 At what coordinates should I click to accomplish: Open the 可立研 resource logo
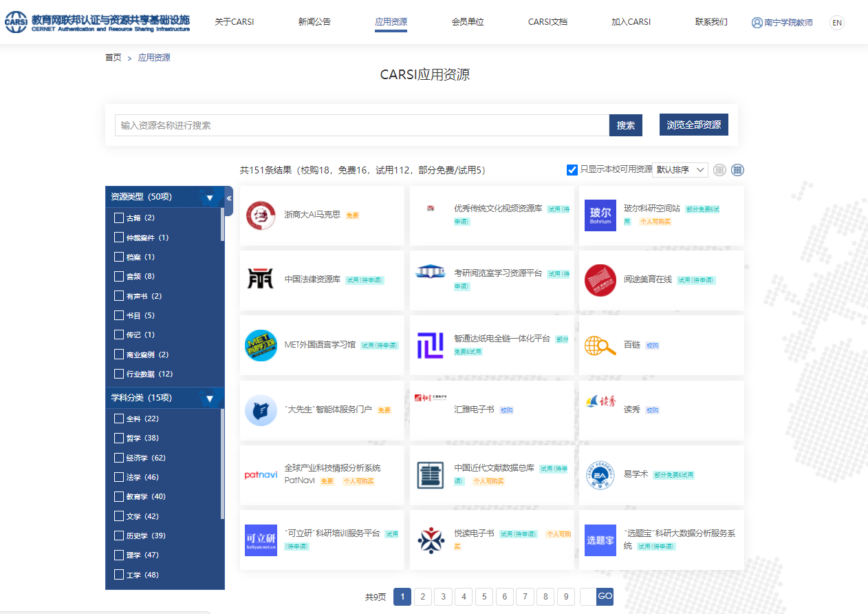(261, 540)
